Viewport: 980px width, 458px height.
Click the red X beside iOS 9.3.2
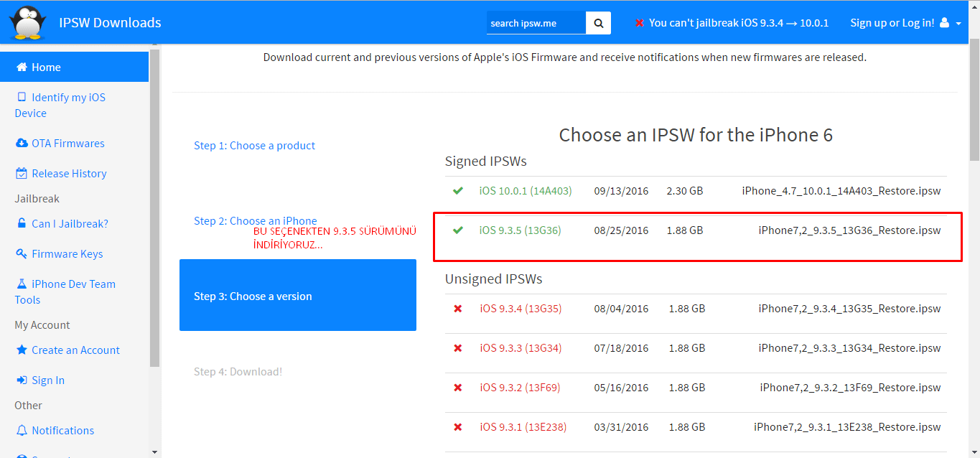pyautogui.click(x=458, y=388)
